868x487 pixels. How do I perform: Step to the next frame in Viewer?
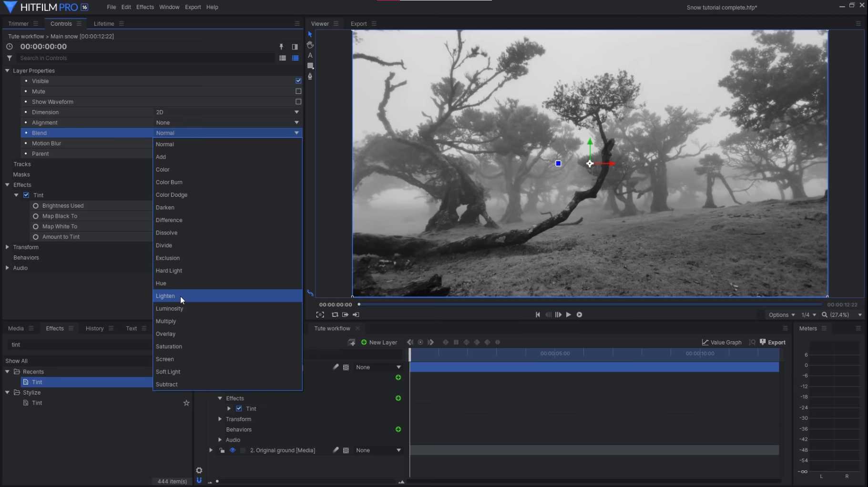point(558,315)
